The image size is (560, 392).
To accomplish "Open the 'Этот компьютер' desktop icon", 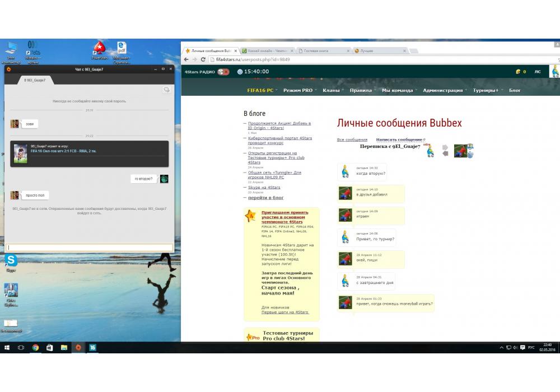I will tap(11, 52).
